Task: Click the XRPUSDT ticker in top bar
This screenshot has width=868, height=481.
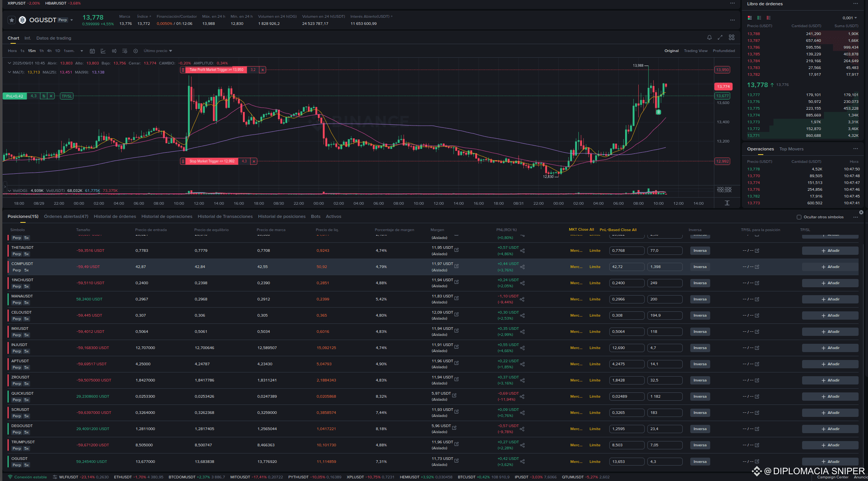Action: click(x=24, y=3)
